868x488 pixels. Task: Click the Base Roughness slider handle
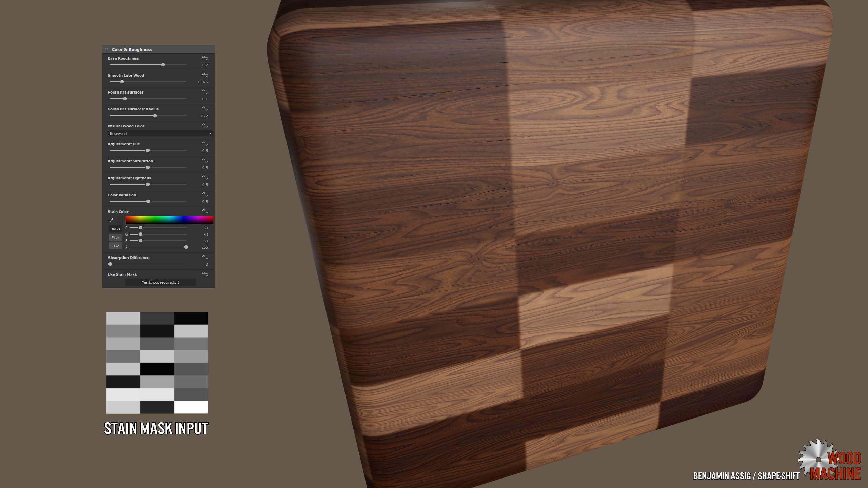click(163, 65)
